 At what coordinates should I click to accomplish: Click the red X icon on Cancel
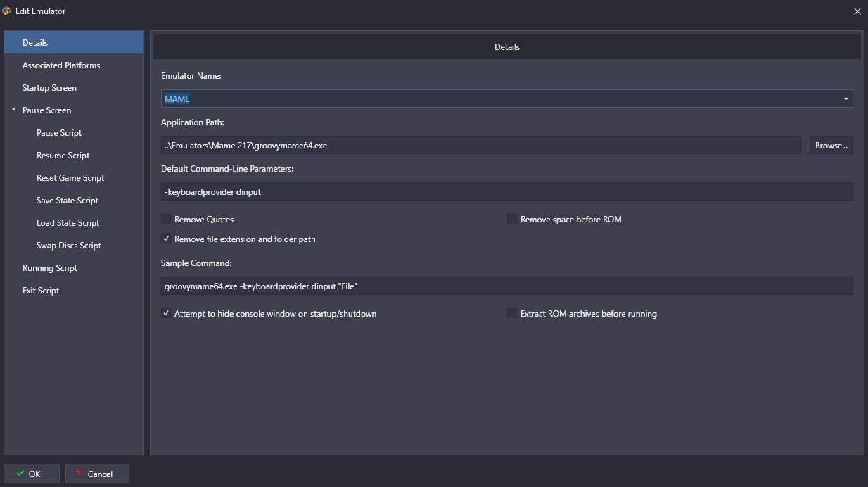[x=80, y=474]
